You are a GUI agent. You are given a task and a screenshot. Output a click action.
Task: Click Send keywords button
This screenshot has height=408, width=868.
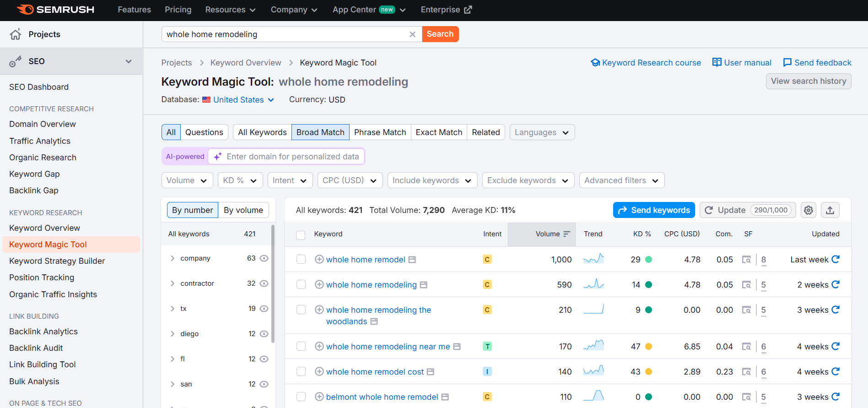coord(654,210)
